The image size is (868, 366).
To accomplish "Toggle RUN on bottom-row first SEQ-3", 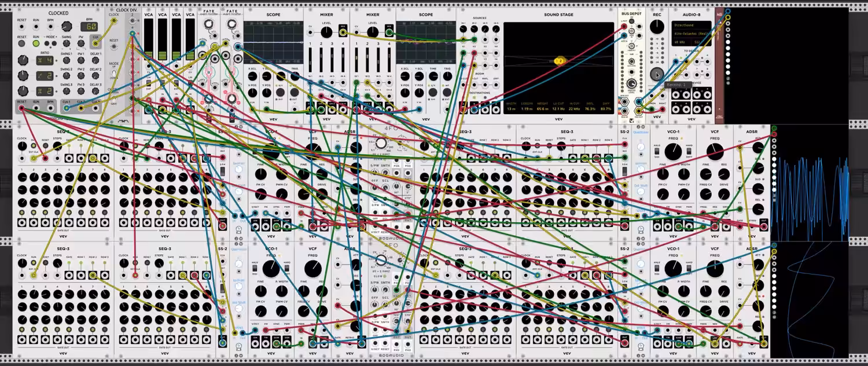I will (x=34, y=263).
